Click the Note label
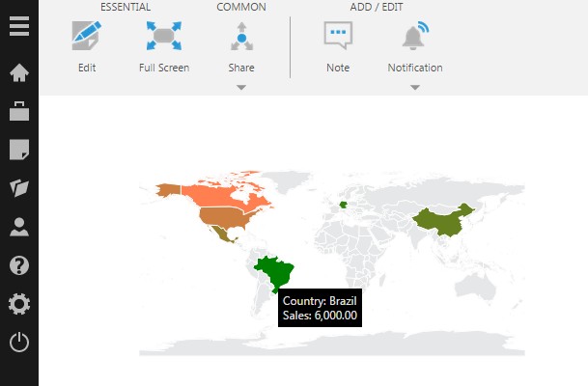 click(x=338, y=68)
